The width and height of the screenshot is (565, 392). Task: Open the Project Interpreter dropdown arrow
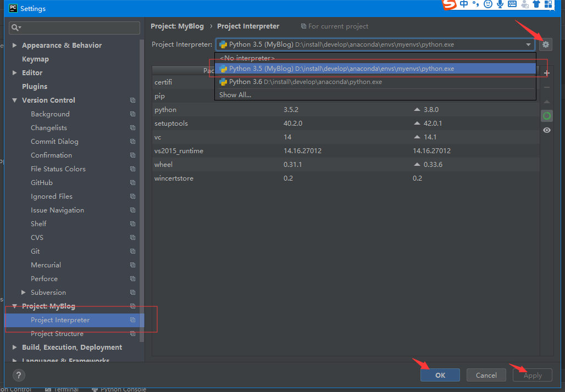point(528,44)
